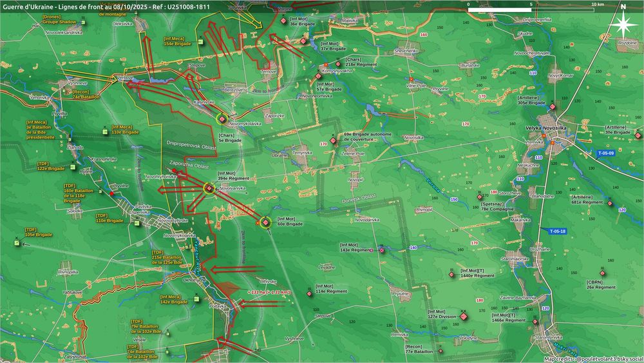Select the Dnipropetrovsk Oblast label
The height and width of the screenshot is (363, 644).
pos(191,144)
